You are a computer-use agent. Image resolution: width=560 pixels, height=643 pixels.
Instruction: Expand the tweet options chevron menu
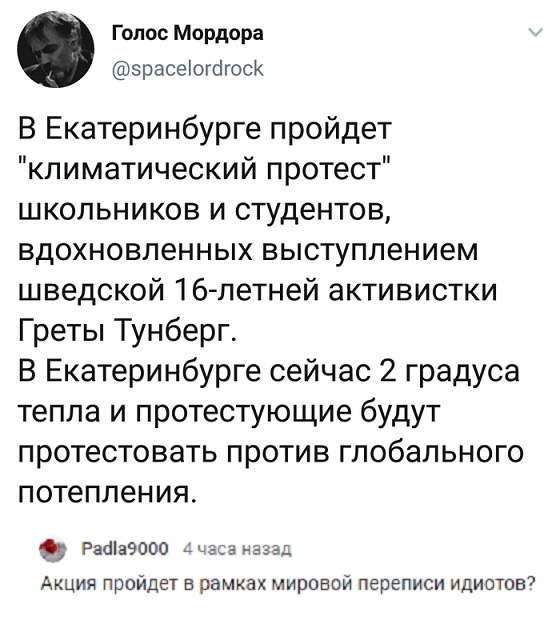coord(536,32)
